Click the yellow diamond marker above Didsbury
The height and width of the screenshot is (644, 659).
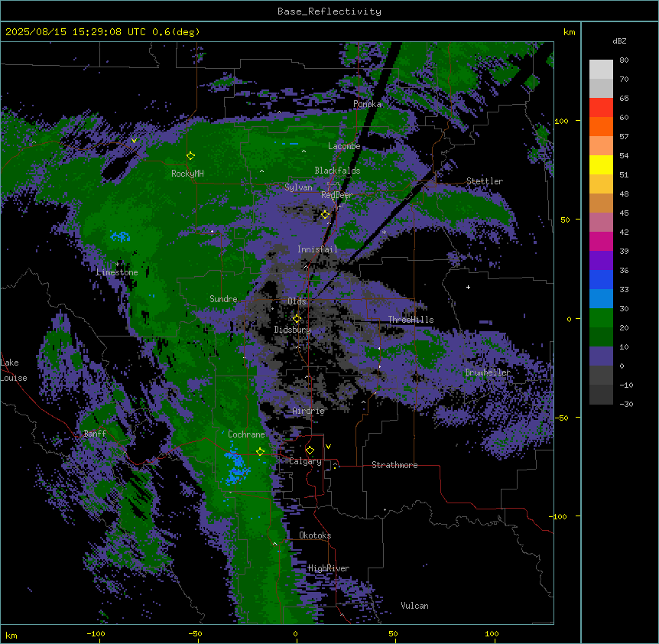click(x=297, y=319)
